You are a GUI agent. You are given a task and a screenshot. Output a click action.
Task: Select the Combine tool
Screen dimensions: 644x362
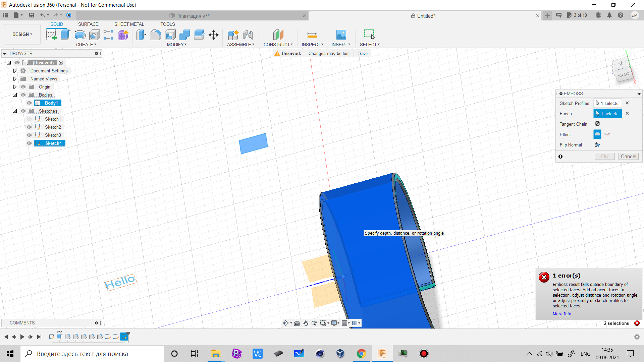pos(184,35)
